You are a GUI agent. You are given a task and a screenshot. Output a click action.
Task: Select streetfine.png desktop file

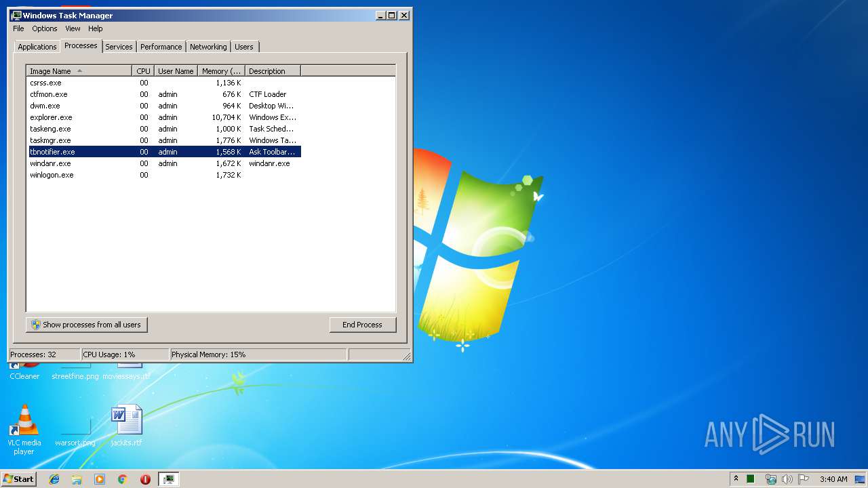coord(75,371)
